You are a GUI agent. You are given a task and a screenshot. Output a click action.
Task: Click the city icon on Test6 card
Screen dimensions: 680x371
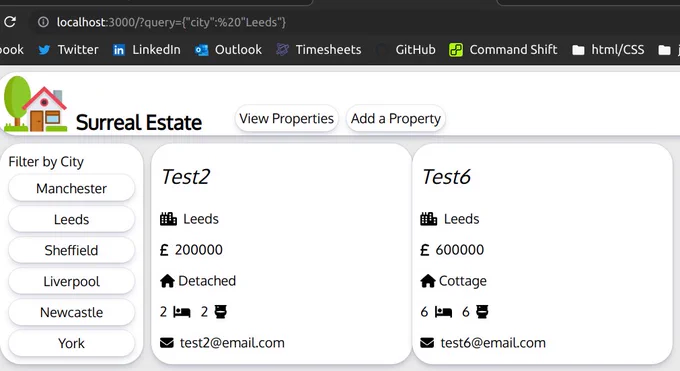click(428, 219)
